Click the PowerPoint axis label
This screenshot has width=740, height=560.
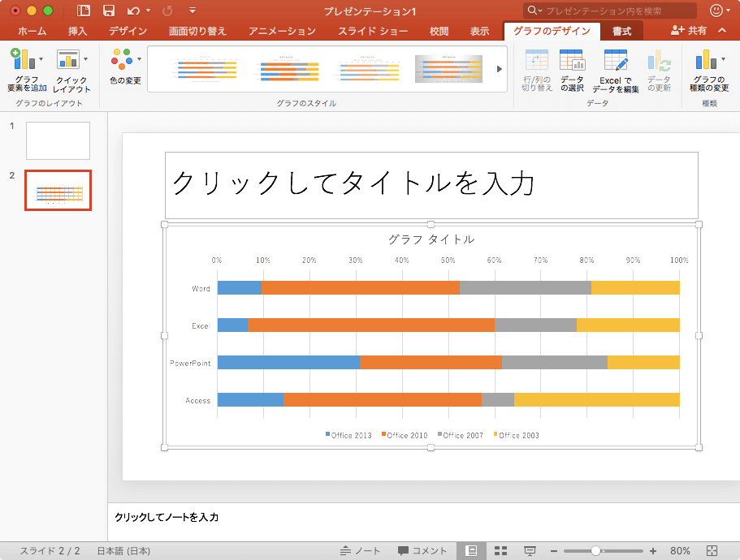pyautogui.click(x=190, y=363)
